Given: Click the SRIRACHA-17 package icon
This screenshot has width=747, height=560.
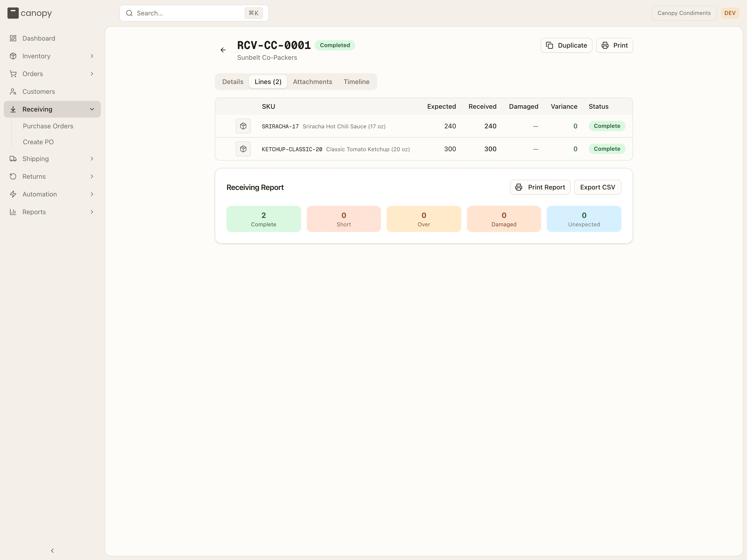Looking at the screenshot, I should pos(243,126).
